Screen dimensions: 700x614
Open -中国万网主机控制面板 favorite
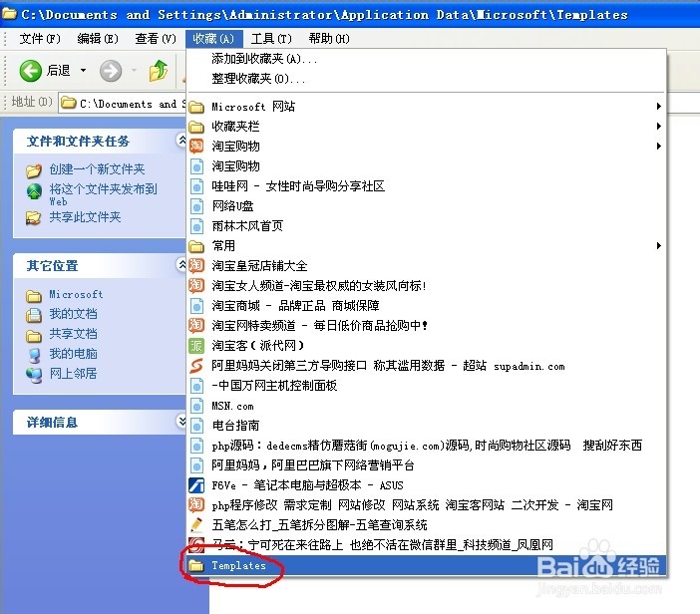[x=274, y=386]
